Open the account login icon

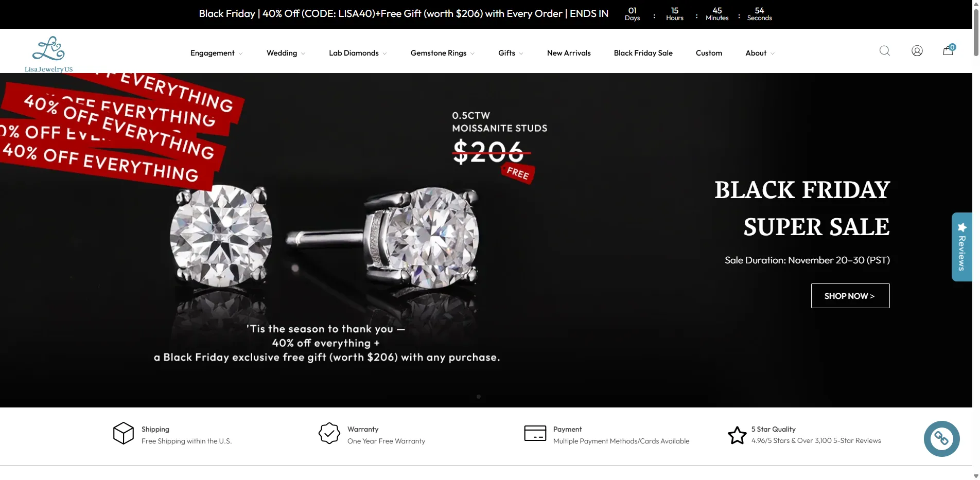point(917,51)
